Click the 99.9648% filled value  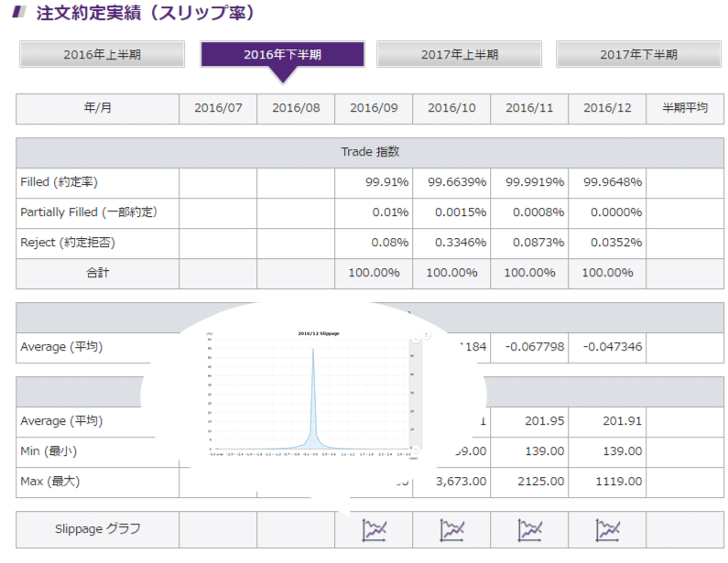613,182
